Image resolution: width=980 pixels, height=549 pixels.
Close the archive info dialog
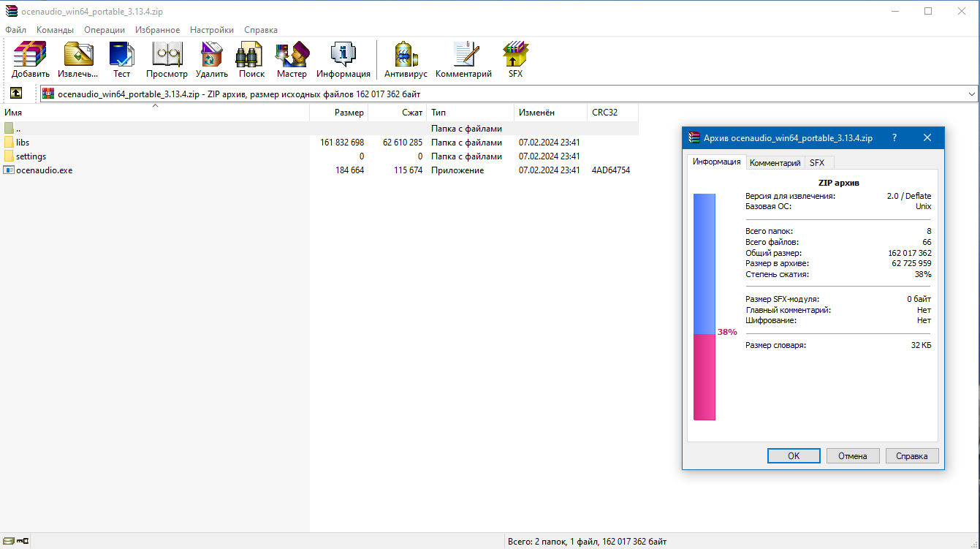pyautogui.click(x=927, y=137)
